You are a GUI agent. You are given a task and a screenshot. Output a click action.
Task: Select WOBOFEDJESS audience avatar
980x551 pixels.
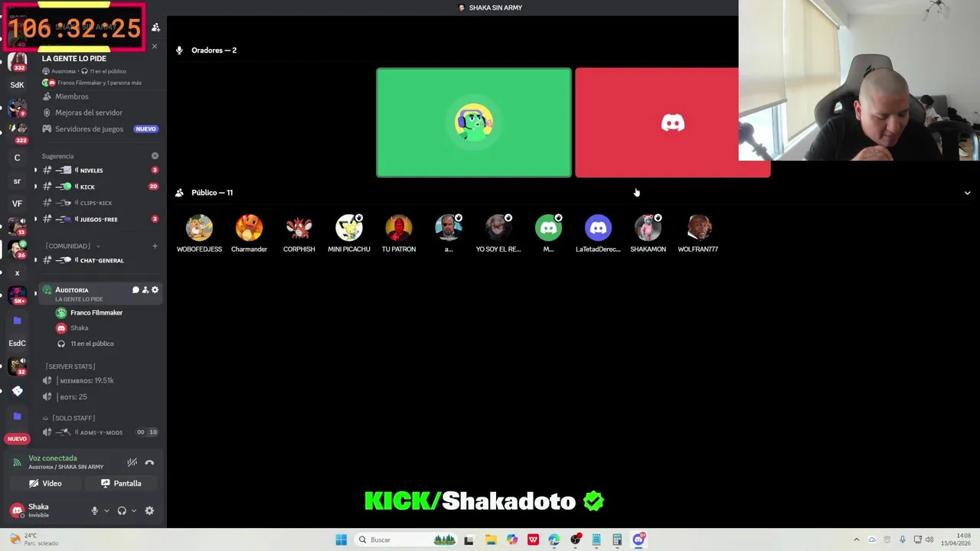pyautogui.click(x=199, y=227)
